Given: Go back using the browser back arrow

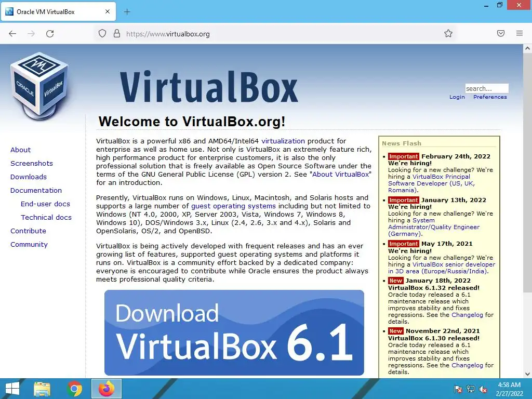Looking at the screenshot, I should 12,34.
